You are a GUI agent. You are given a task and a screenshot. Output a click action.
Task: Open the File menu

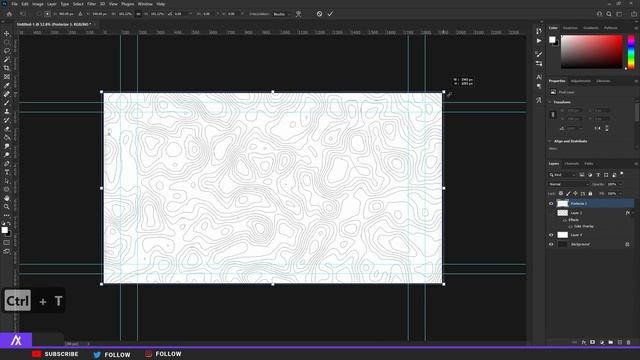(x=14, y=4)
